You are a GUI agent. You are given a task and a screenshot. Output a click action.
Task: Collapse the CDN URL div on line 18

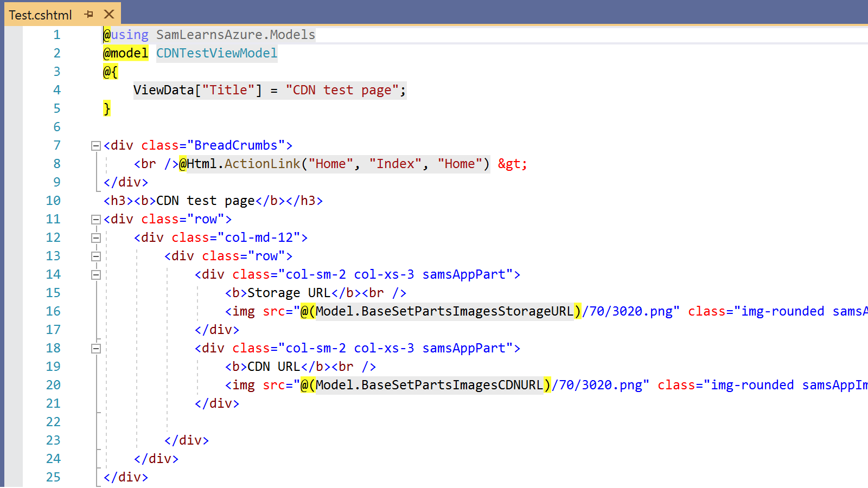point(96,349)
